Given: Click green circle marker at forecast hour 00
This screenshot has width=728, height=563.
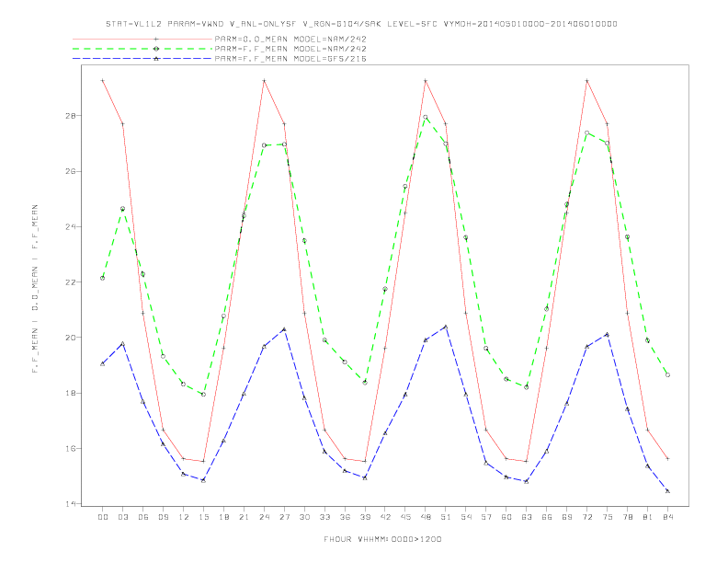Looking at the screenshot, I should point(103,278).
